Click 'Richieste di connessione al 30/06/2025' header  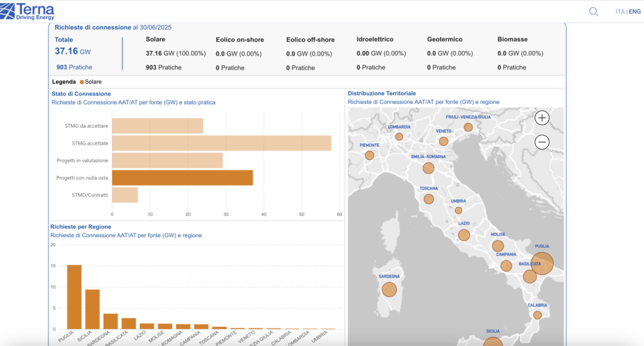[113, 28]
